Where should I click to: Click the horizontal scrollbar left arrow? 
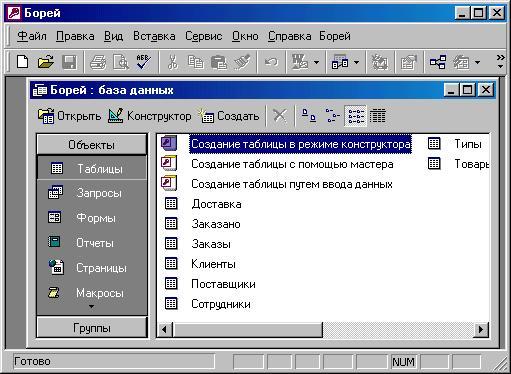[x=165, y=330]
